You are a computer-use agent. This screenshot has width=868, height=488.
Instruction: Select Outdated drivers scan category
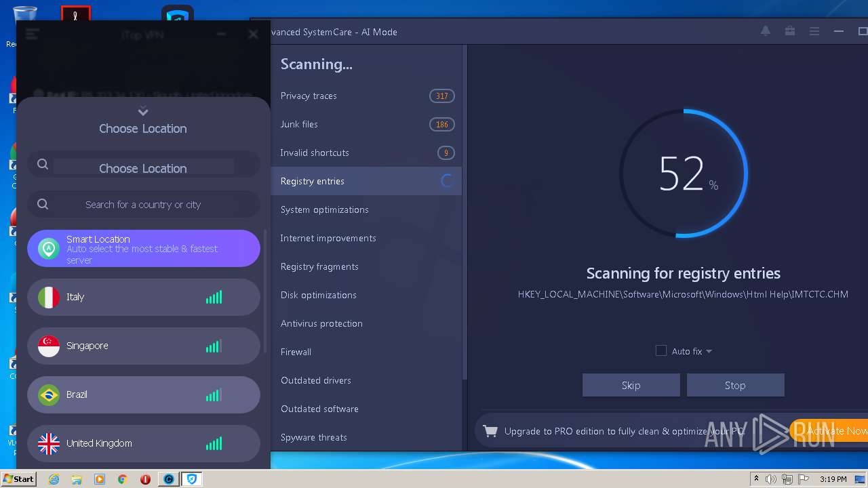366,380
